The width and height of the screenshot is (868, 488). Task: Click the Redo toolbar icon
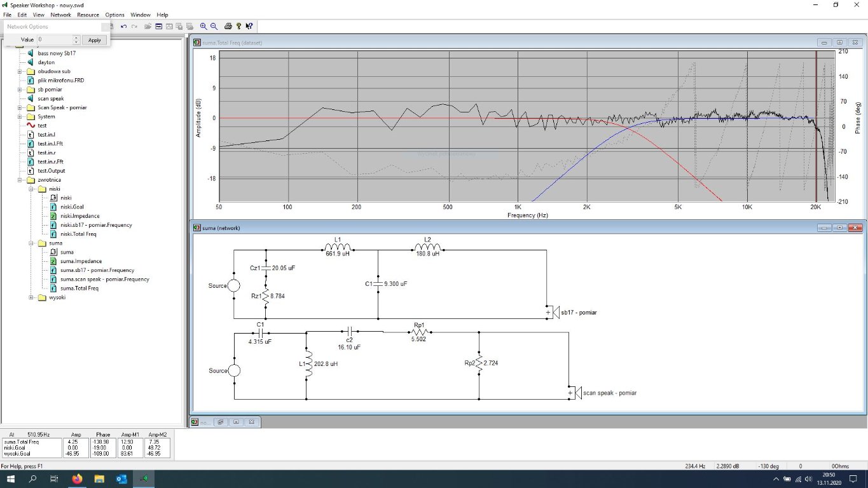tap(135, 27)
